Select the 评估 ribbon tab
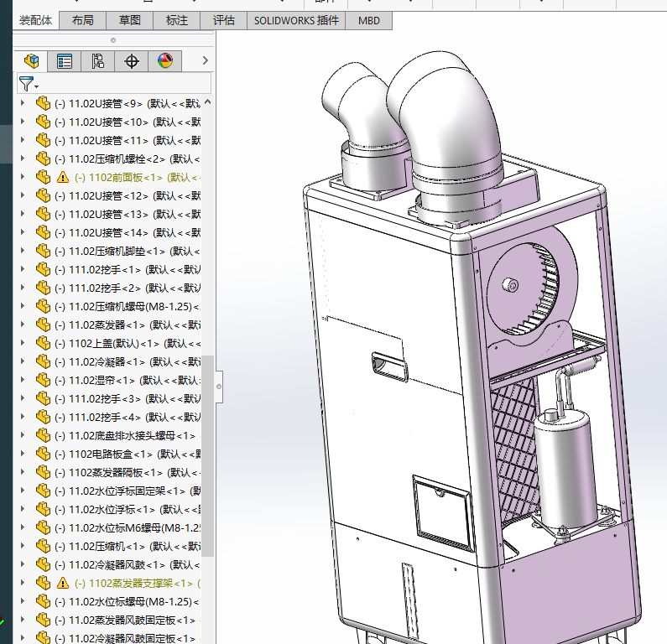This screenshot has height=644, width=667. click(x=224, y=21)
